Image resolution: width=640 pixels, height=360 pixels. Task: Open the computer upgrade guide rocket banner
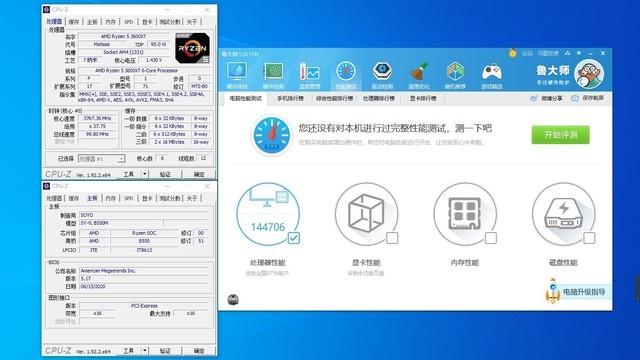click(578, 291)
